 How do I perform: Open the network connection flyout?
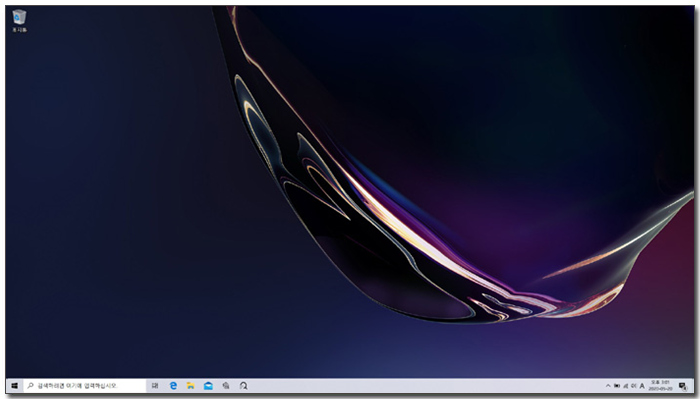(x=625, y=386)
